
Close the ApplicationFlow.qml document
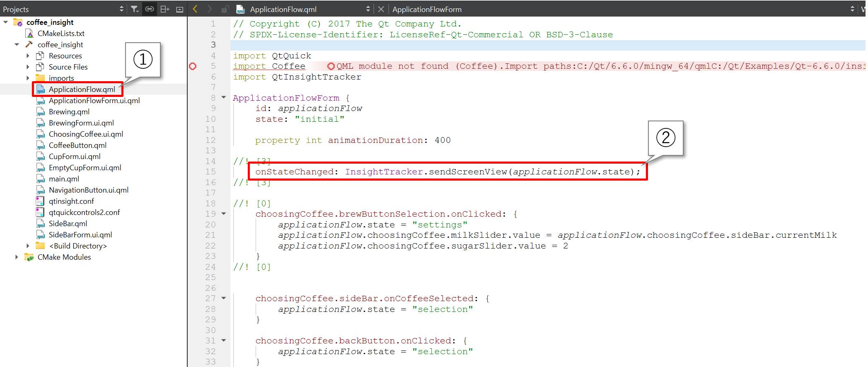click(381, 9)
